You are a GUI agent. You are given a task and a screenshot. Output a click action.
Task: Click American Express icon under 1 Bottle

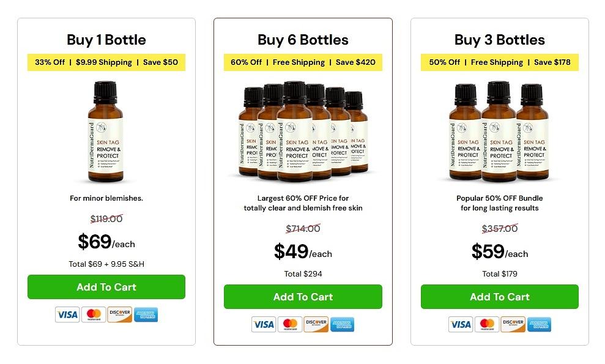pos(146,314)
